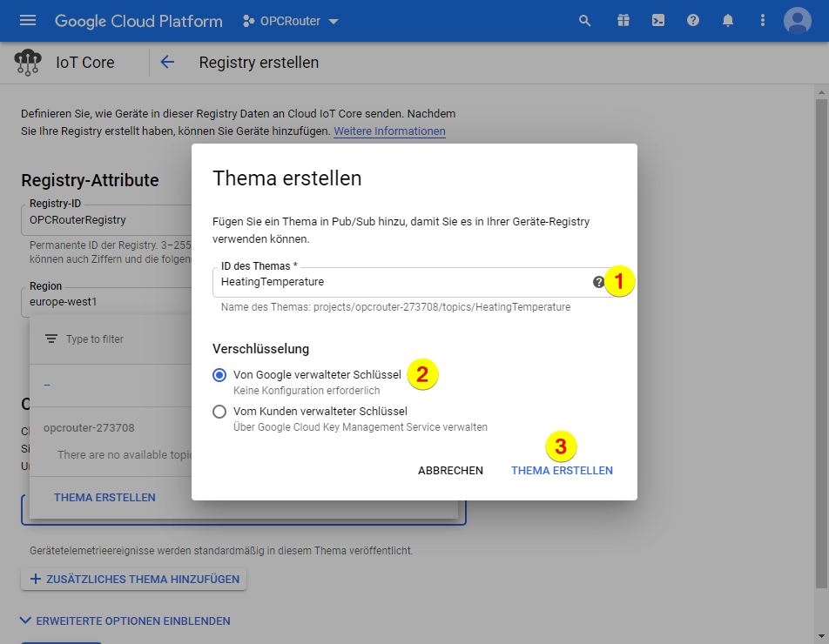The image size is (829, 644).
Task: Activate Cloud Shell terminal icon
Action: (x=657, y=21)
